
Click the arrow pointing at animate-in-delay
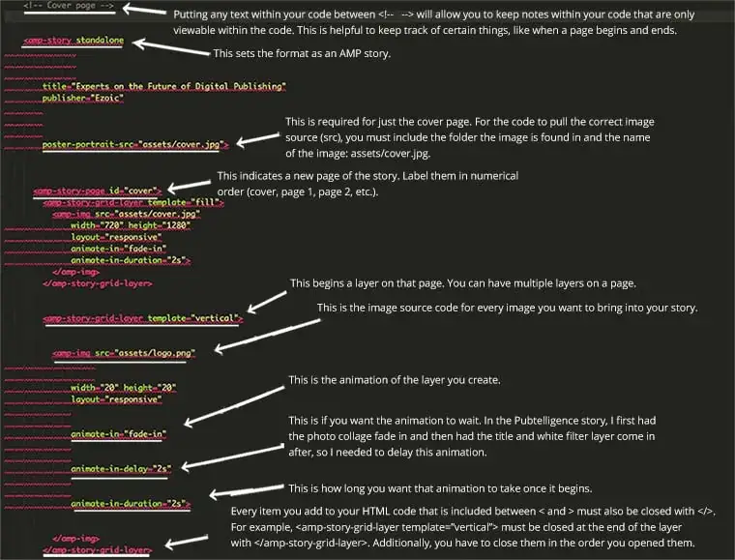point(232,457)
